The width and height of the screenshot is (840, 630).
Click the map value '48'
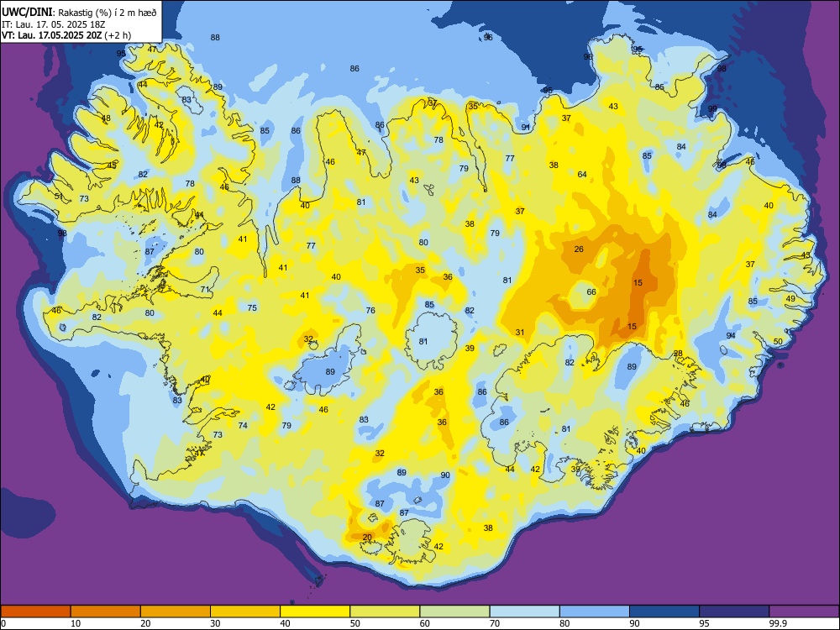click(106, 118)
